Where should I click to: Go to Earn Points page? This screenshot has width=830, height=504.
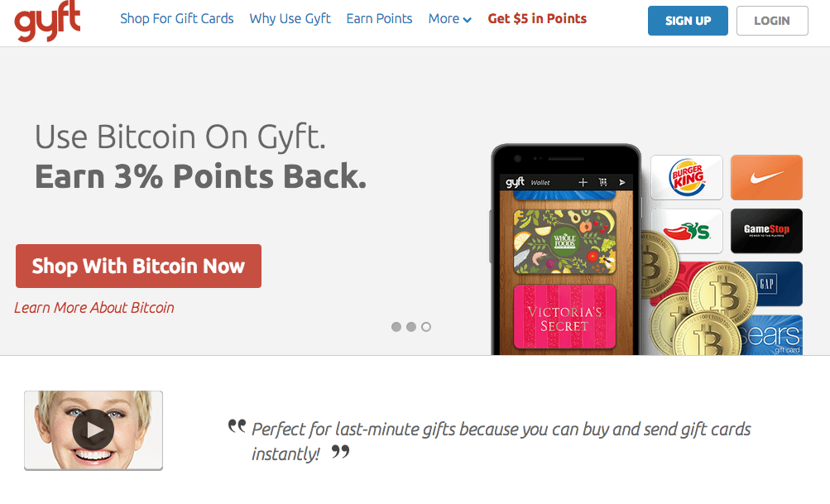(379, 18)
